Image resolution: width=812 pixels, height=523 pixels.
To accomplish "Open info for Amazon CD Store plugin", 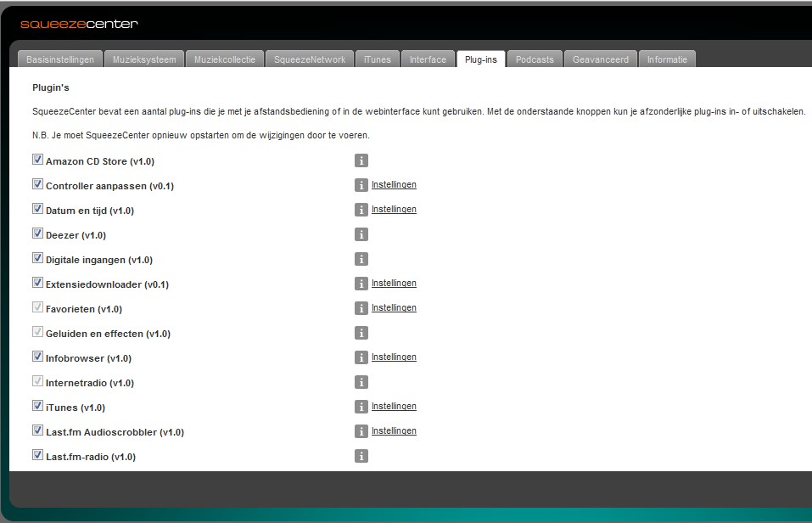I will point(361,160).
